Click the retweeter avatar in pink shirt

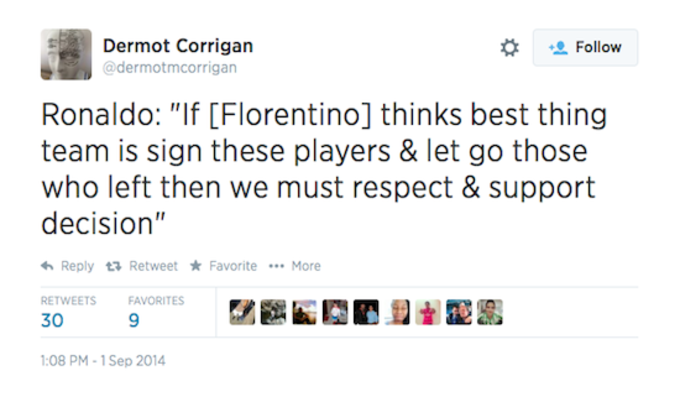click(x=428, y=312)
